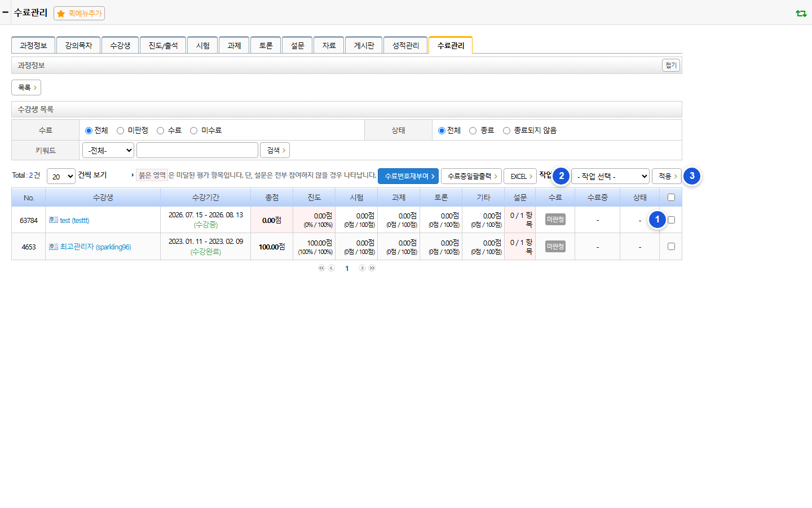Select the 수료 filter 전체 radio button

(x=89, y=130)
